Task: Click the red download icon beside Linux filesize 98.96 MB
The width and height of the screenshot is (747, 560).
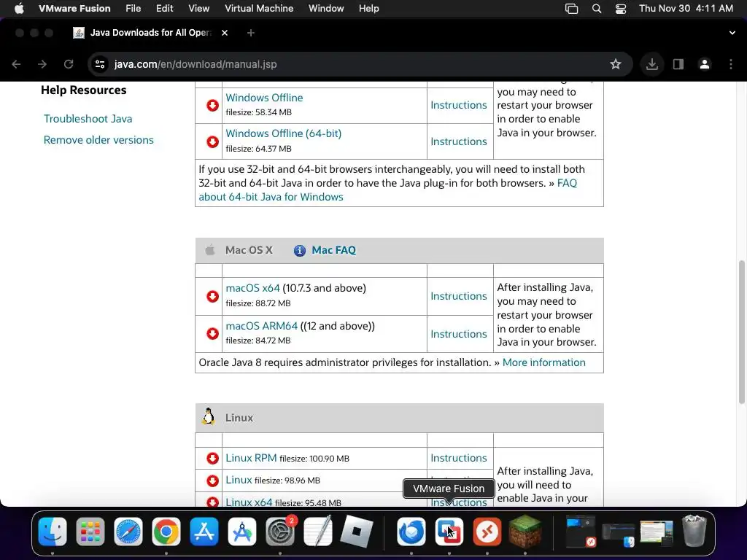Action: (x=212, y=481)
